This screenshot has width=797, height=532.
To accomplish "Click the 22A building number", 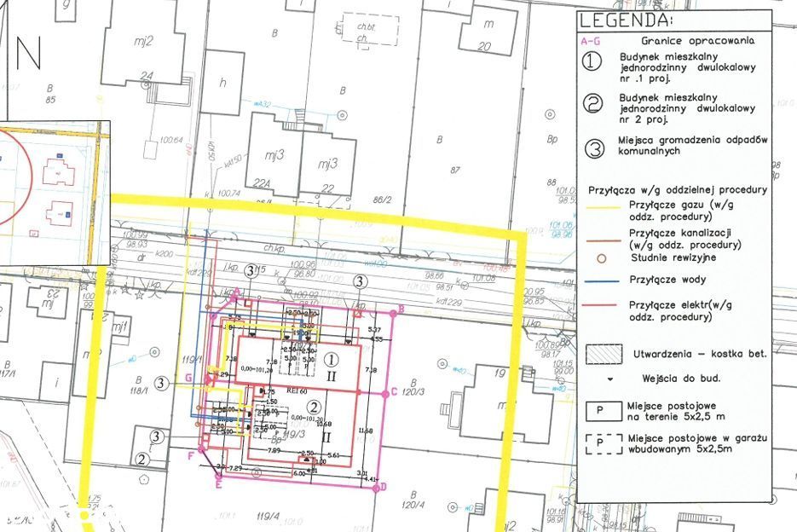I will coord(262,183).
